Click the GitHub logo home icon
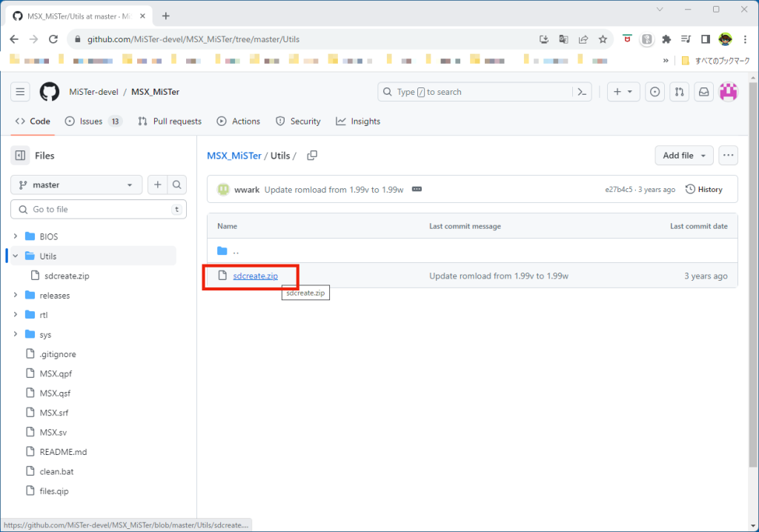 pyautogui.click(x=49, y=92)
